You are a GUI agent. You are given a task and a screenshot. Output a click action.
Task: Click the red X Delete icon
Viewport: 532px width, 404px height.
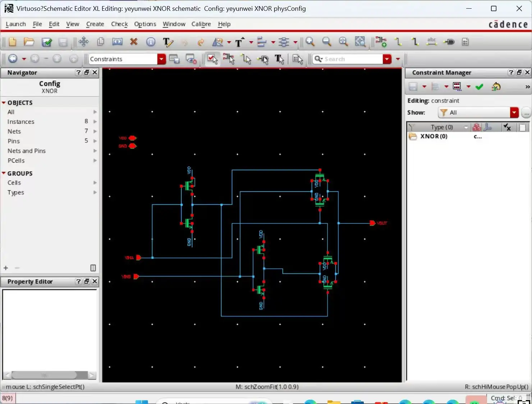(x=134, y=42)
